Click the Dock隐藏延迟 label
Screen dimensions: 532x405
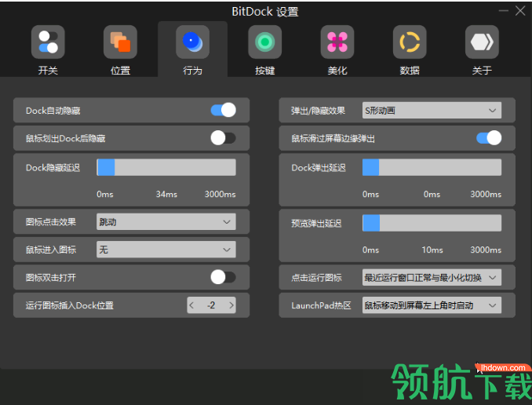click(x=53, y=168)
